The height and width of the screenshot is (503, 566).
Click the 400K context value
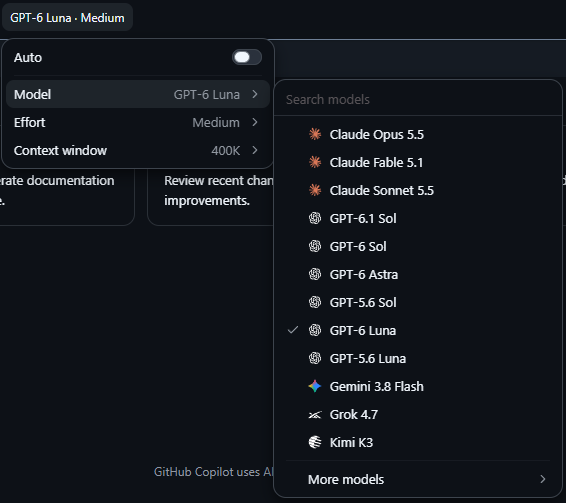point(225,150)
